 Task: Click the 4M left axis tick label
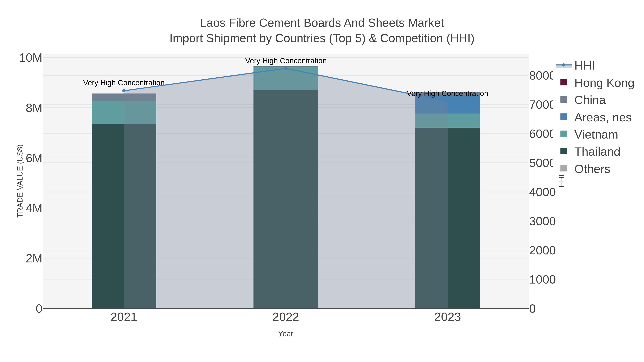(x=34, y=208)
